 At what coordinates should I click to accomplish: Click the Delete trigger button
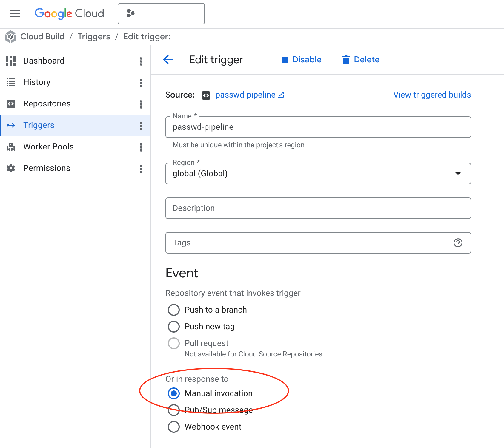click(361, 60)
